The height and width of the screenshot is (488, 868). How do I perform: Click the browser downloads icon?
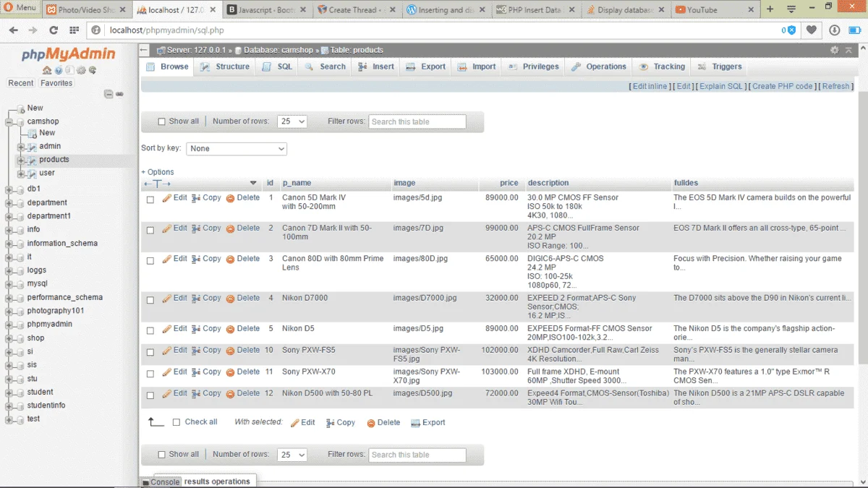click(834, 30)
